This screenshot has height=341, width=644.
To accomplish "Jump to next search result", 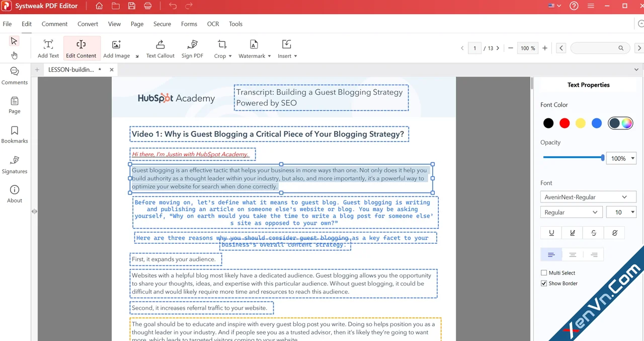I will click(x=639, y=48).
